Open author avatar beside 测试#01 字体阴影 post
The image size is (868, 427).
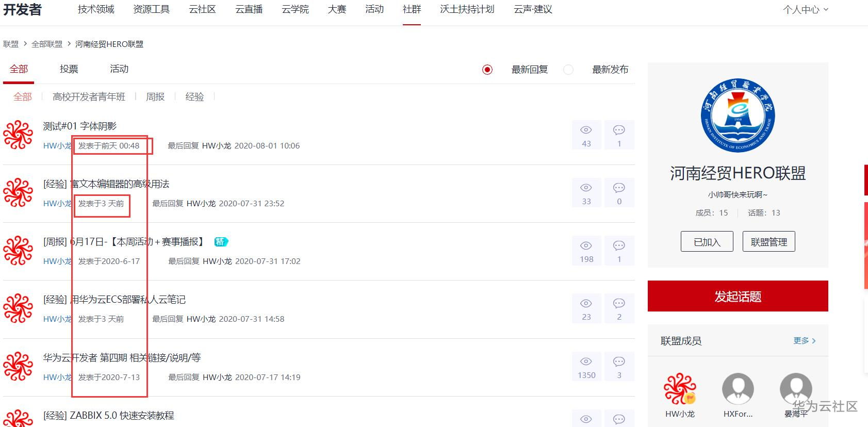[18, 135]
